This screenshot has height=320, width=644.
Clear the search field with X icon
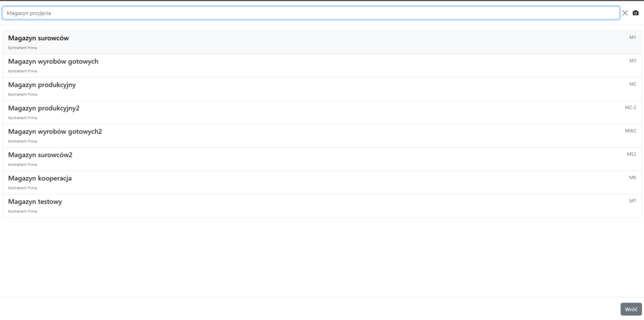pos(625,13)
